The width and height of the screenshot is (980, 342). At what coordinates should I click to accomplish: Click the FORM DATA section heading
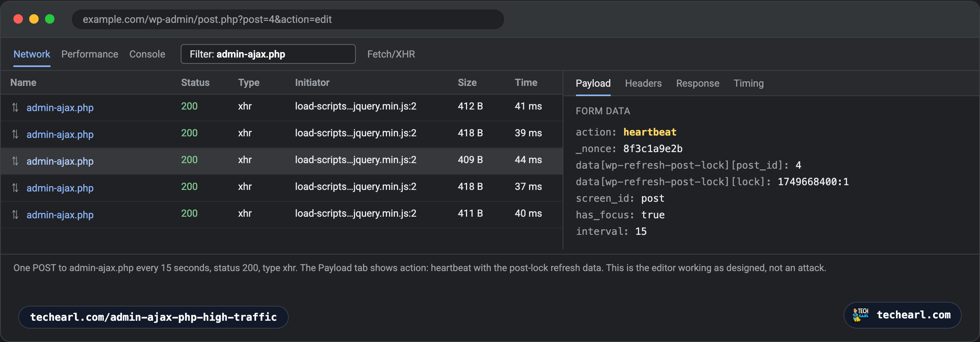coord(603,111)
